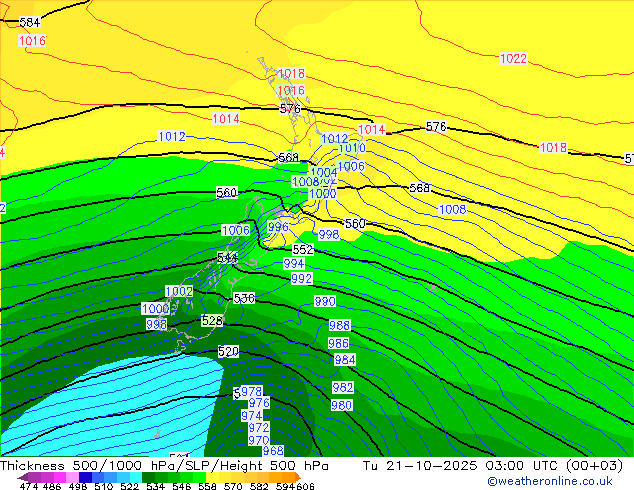Screen dimensions: 634x490
Task: Click the blue "1002" isobar label
Action: tap(179, 291)
